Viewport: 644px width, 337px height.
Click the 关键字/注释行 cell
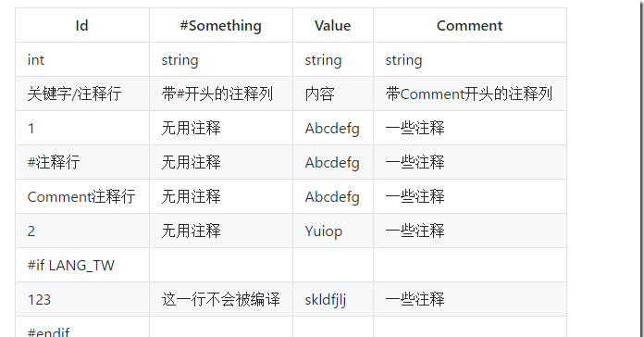click(82, 94)
